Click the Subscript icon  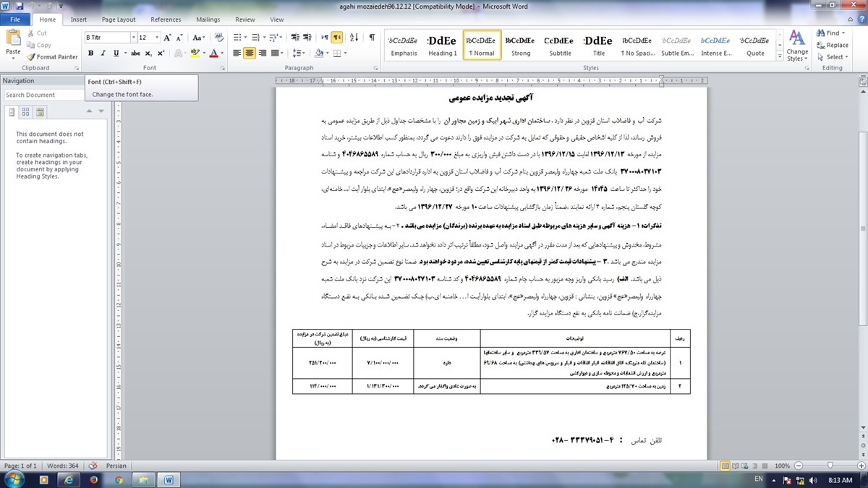click(x=148, y=53)
